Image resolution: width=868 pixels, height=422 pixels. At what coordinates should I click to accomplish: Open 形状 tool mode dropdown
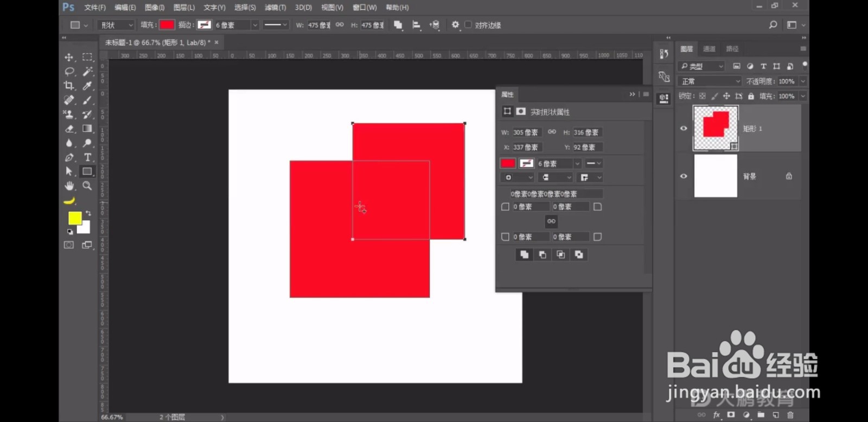pos(116,25)
